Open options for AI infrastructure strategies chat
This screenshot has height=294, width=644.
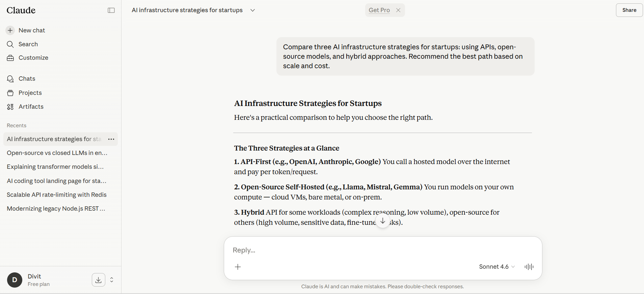111,139
